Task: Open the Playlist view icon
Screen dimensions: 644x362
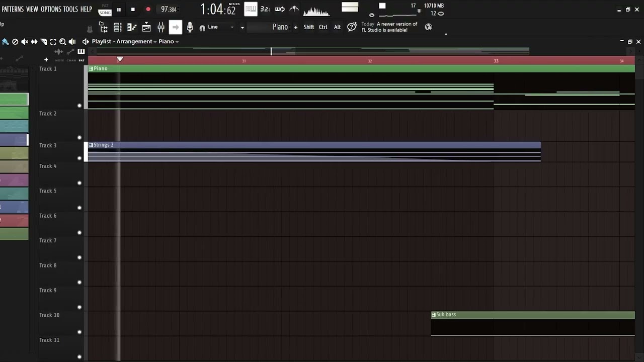Action: pyautogui.click(x=118, y=27)
